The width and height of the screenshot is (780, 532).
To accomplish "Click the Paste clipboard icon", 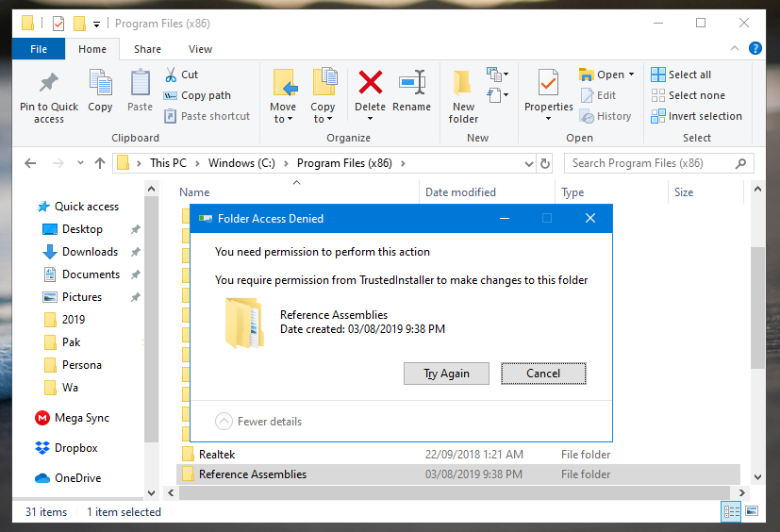I will pos(140,83).
